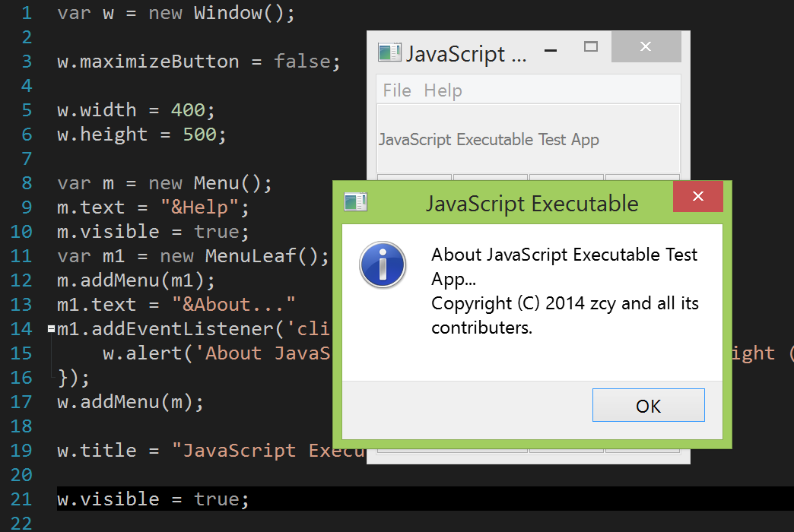
Task: Open the File menu
Action: click(x=397, y=90)
